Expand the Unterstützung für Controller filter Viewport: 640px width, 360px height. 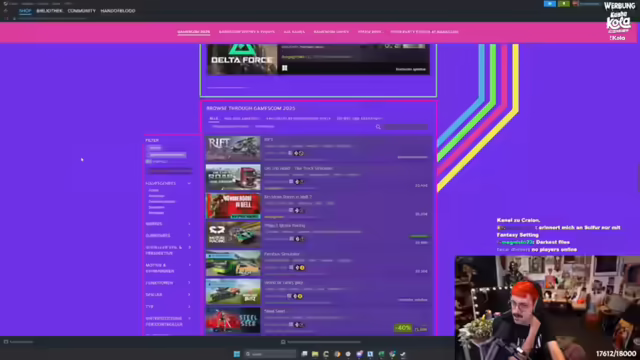[189, 318]
